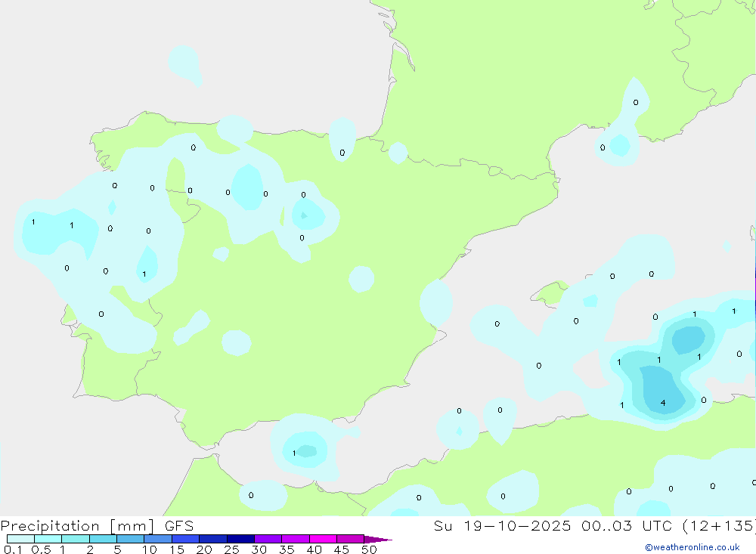This screenshot has width=756, height=554.
Task: Pick the 15–20 mm legend color swatch
Action: [x=185, y=539]
